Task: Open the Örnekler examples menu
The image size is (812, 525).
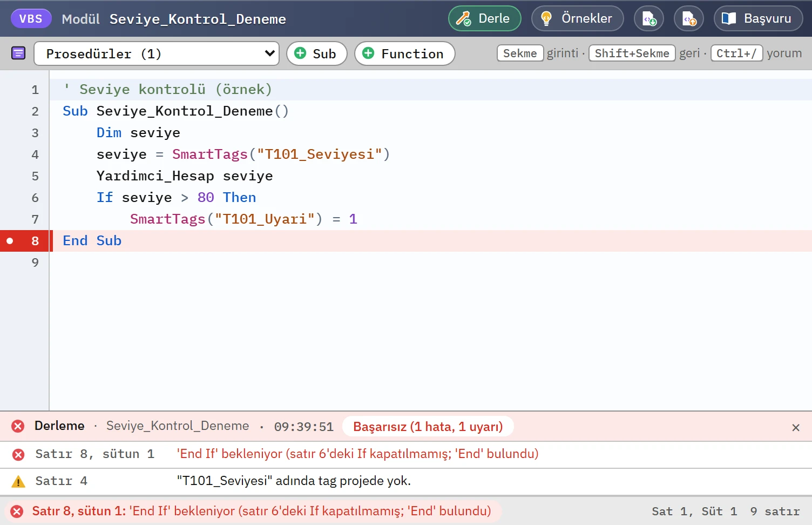Action: (577, 18)
